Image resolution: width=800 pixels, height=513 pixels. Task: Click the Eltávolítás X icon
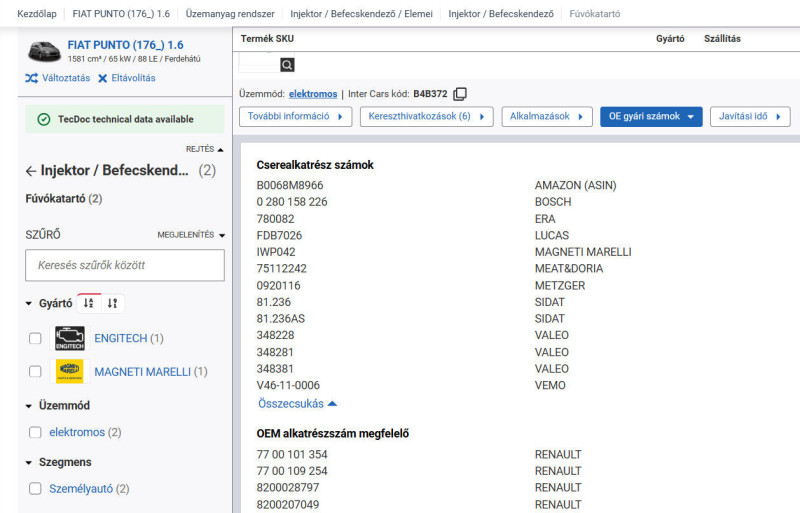point(103,78)
